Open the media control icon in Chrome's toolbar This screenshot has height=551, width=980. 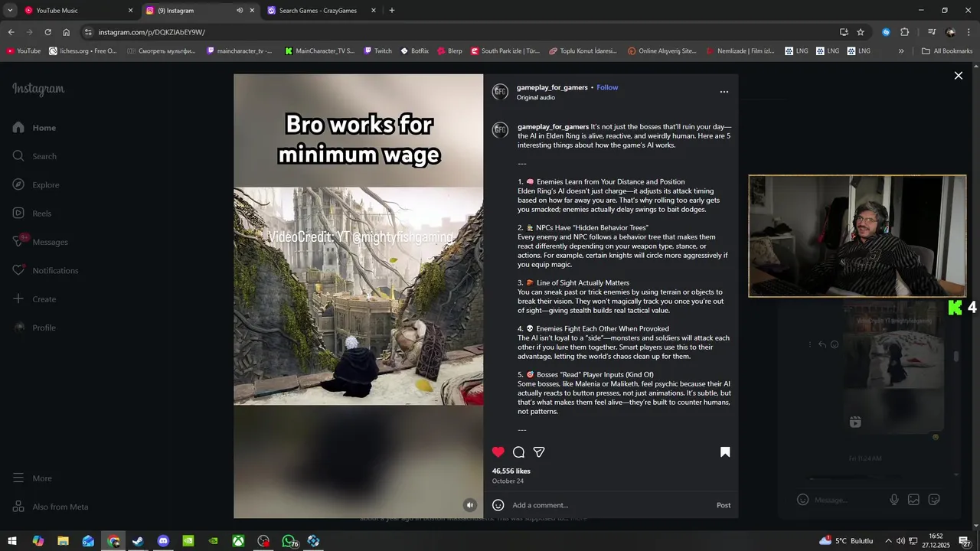(x=932, y=32)
